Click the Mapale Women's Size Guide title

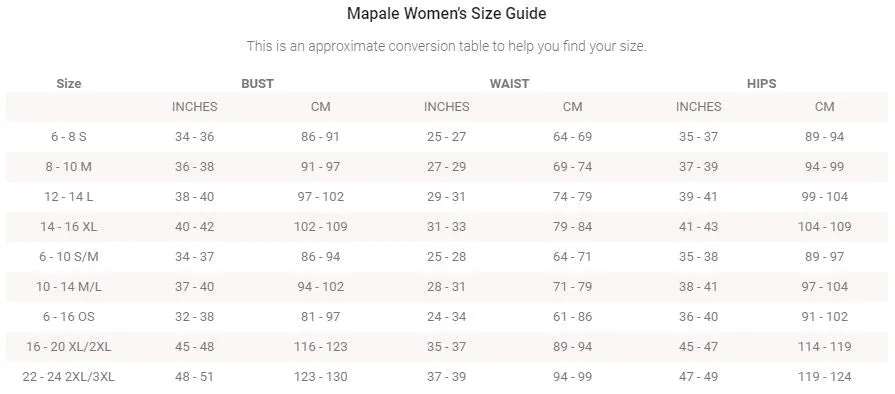(446, 13)
